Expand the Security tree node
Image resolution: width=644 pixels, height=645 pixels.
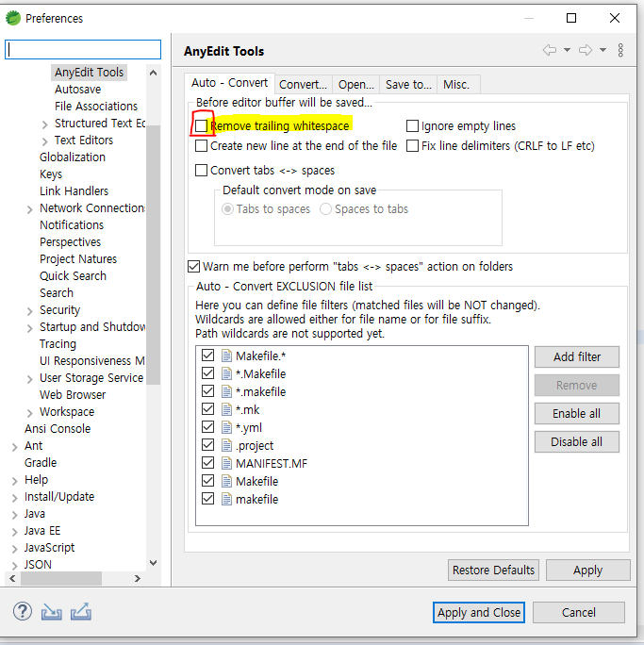(x=29, y=311)
